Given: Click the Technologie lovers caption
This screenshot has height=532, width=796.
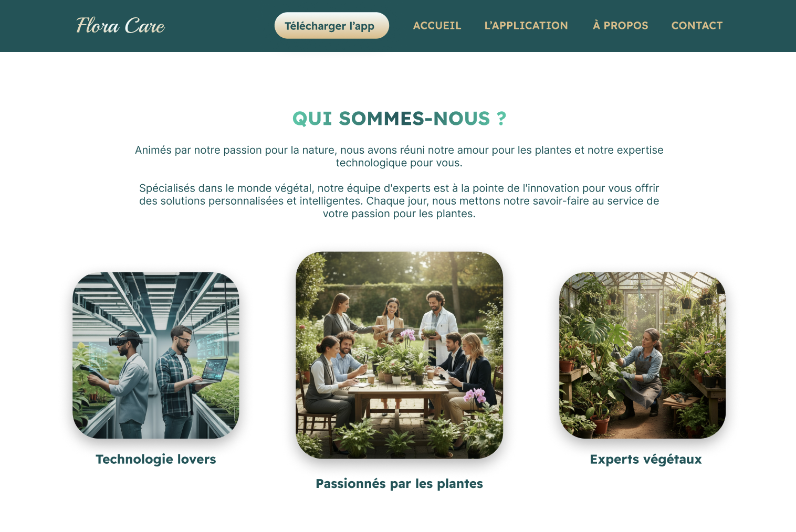Looking at the screenshot, I should [x=156, y=460].
